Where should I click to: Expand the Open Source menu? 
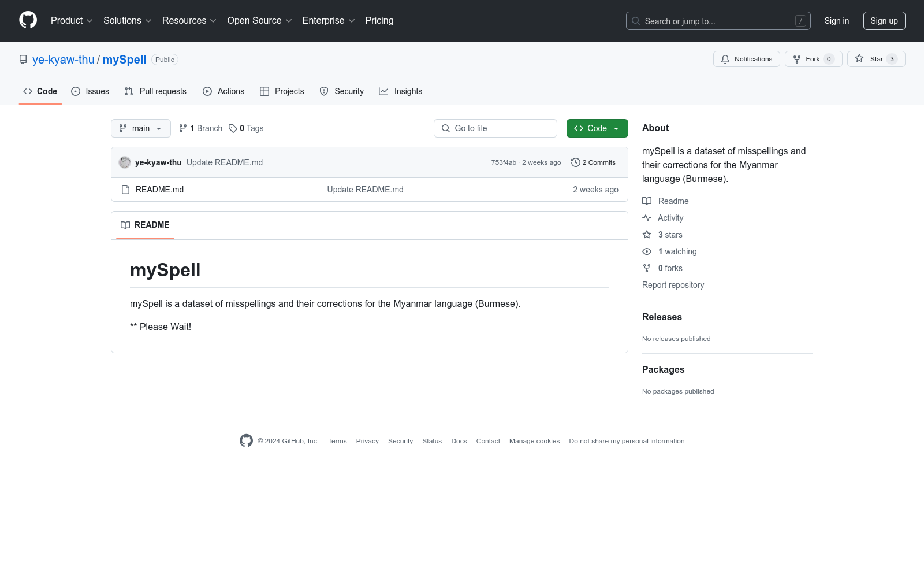click(259, 20)
